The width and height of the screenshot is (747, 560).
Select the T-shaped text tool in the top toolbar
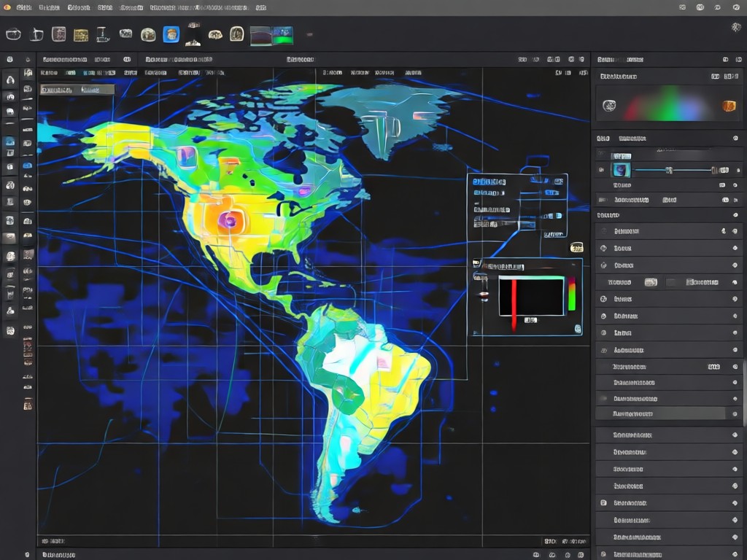pos(103,34)
